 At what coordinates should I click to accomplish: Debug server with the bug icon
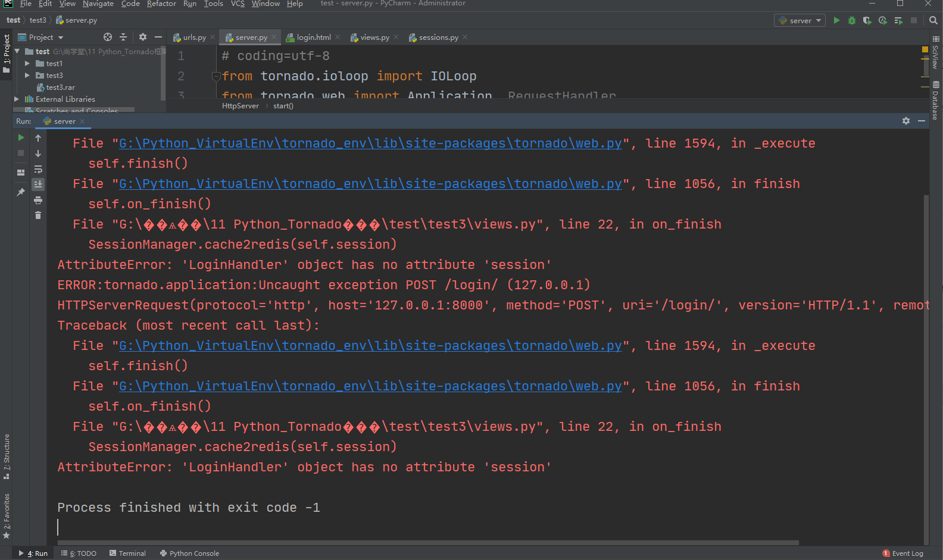point(852,20)
